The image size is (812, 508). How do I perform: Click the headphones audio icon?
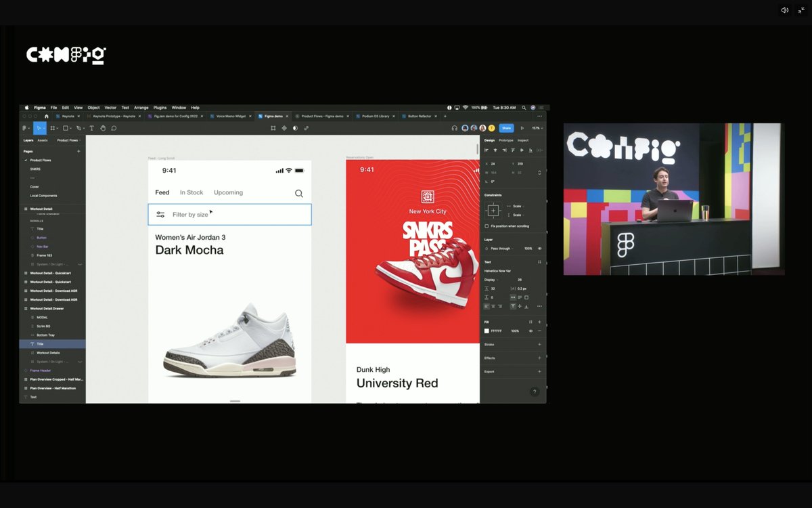455,128
